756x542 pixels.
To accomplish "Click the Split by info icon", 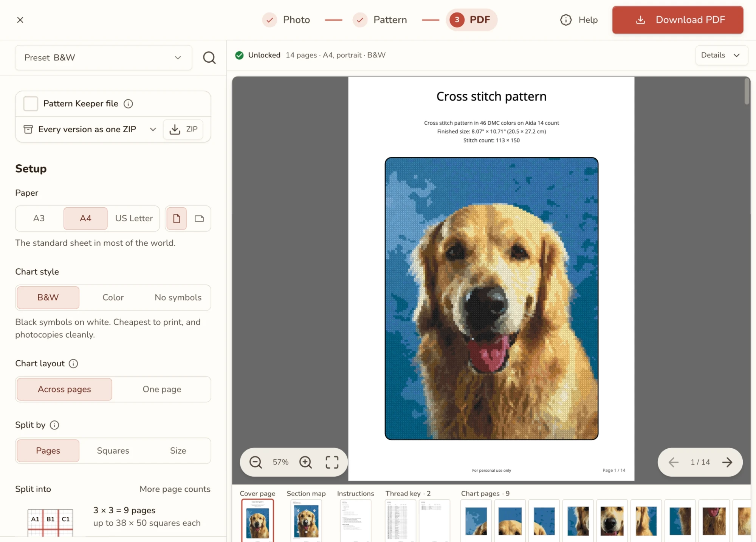I will click(54, 425).
